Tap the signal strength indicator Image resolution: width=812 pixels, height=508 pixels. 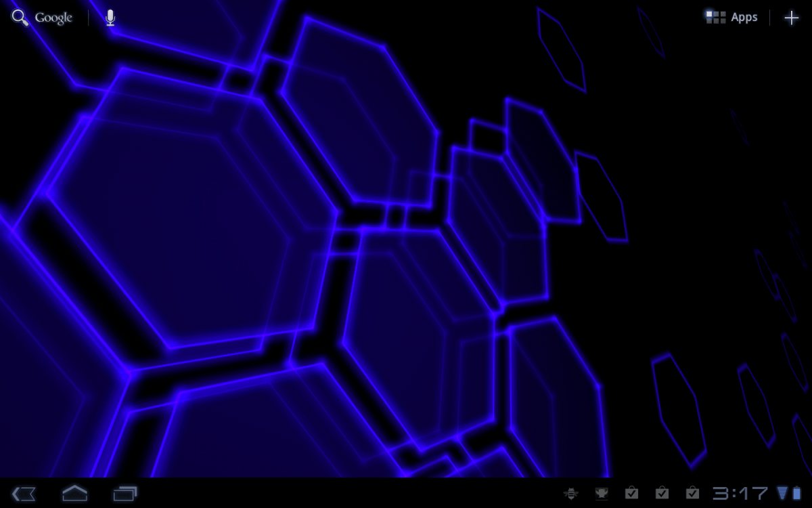782,493
